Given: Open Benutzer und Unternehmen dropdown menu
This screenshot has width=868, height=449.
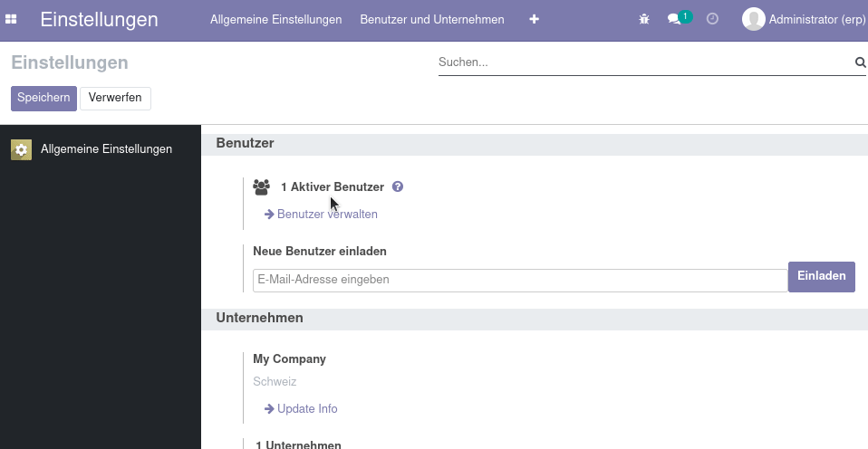Looking at the screenshot, I should [x=432, y=20].
